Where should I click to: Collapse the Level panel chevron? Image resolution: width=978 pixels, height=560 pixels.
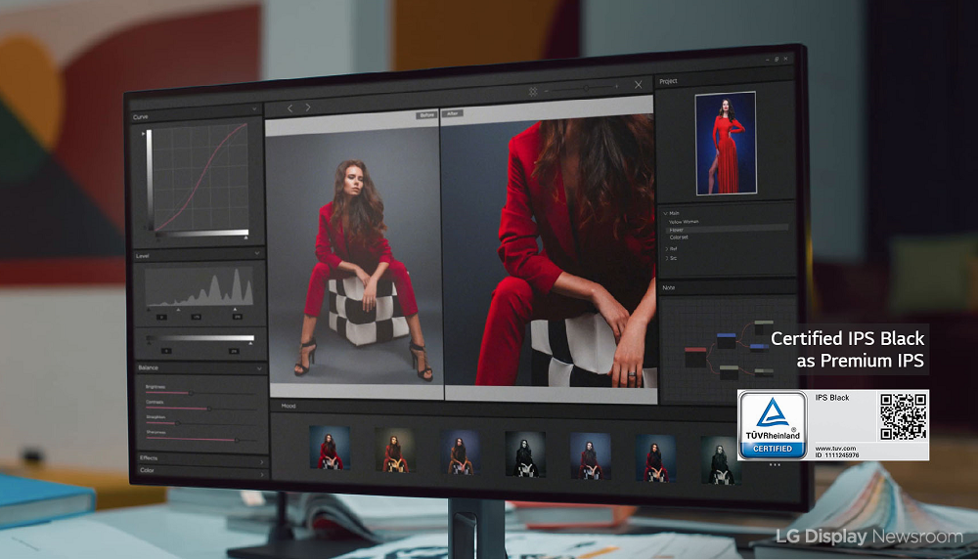pos(257,253)
